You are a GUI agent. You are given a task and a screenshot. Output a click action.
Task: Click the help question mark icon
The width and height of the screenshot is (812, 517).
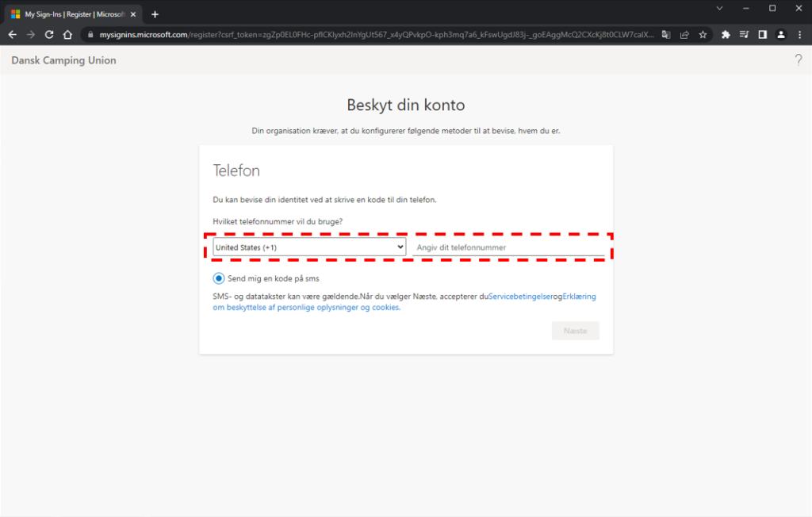pyautogui.click(x=798, y=60)
